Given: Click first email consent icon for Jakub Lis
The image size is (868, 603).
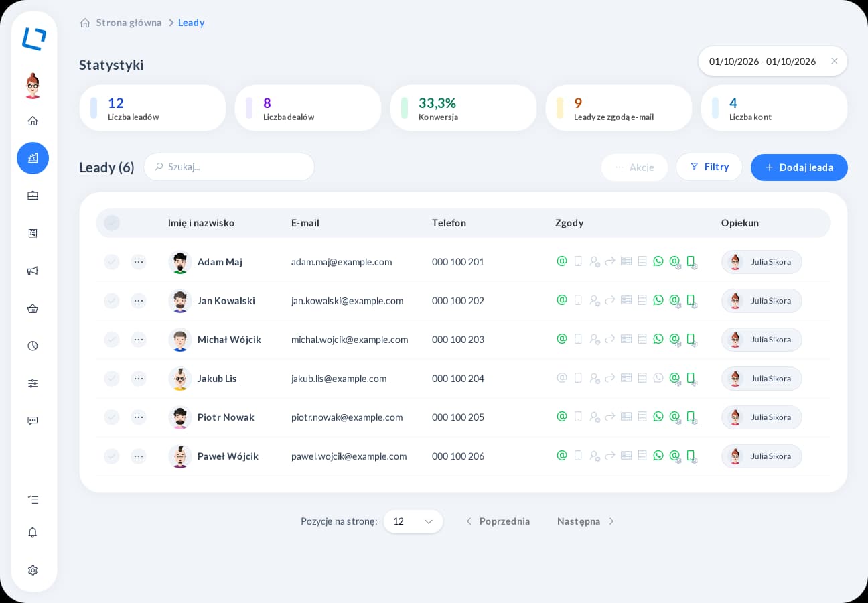Looking at the screenshot, I should [562, 378].
